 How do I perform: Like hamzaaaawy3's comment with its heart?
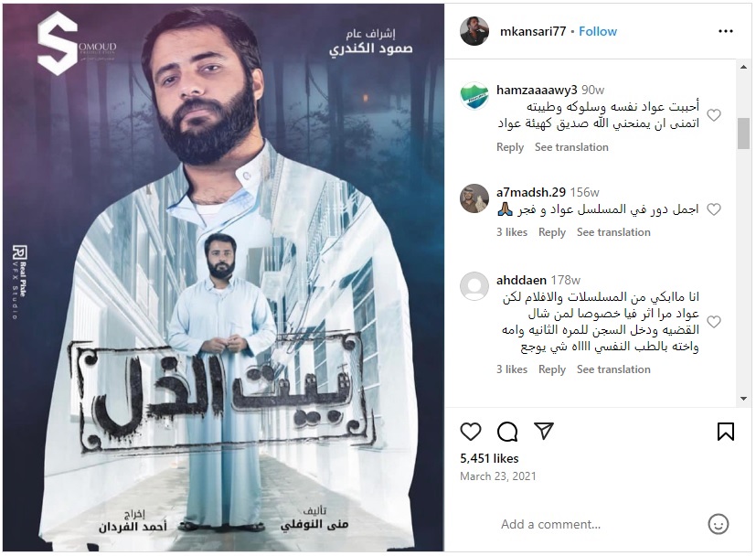click(714, 115)
